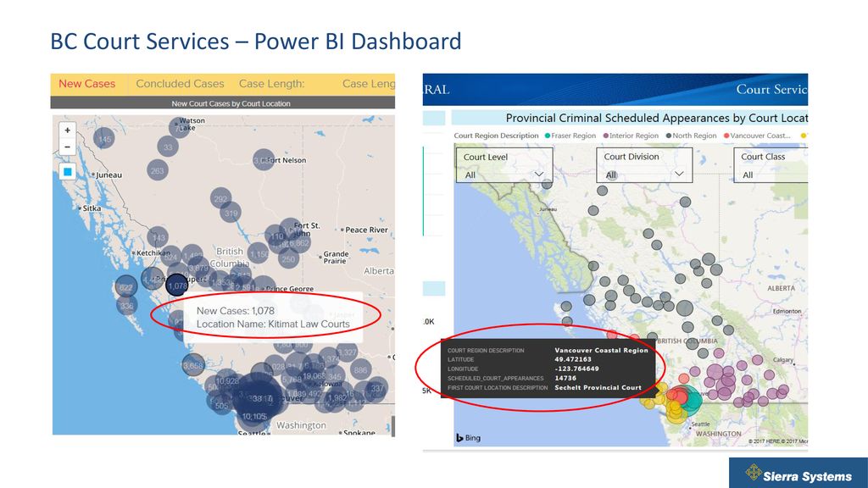Click the Edmonton label on right map
The image size is (868, 488).
pos(787,311)
